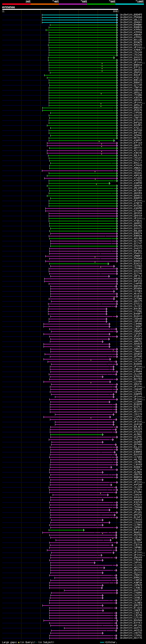Click the UniRef100_Q8RC51 label
Viewport: 146px width, 644px height.
click(x=131, y=341)
